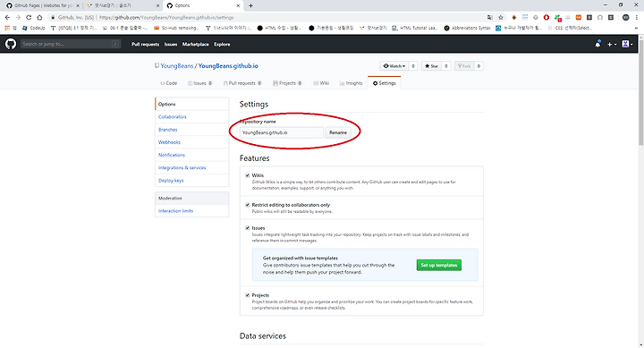Open the YoungBeans owner link
Screen dimensions: 644x348
(x=176, y=65)
